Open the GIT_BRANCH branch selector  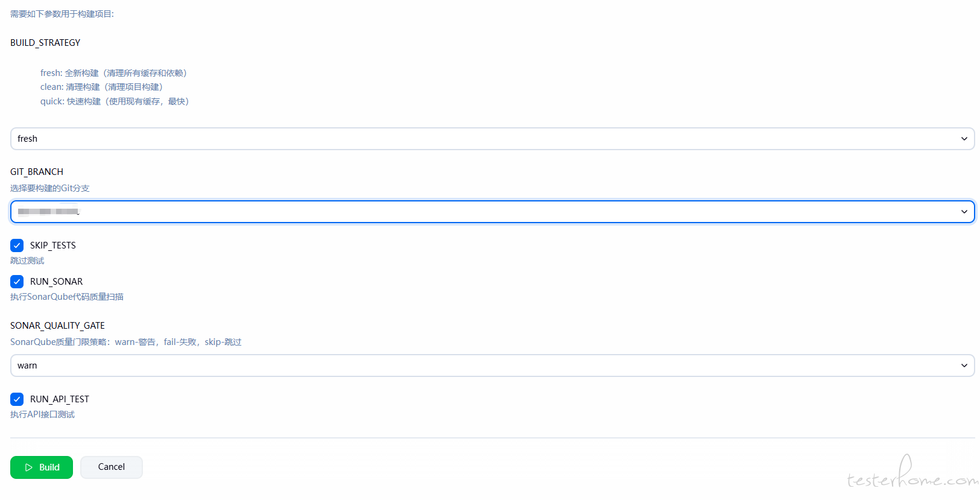click(482, 212)
